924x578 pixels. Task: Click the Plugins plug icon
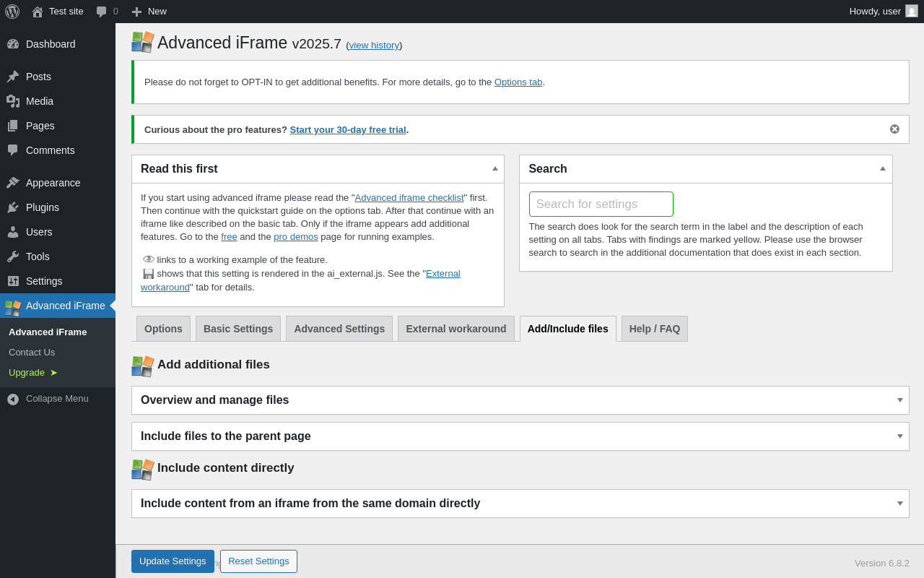[13, 207]
